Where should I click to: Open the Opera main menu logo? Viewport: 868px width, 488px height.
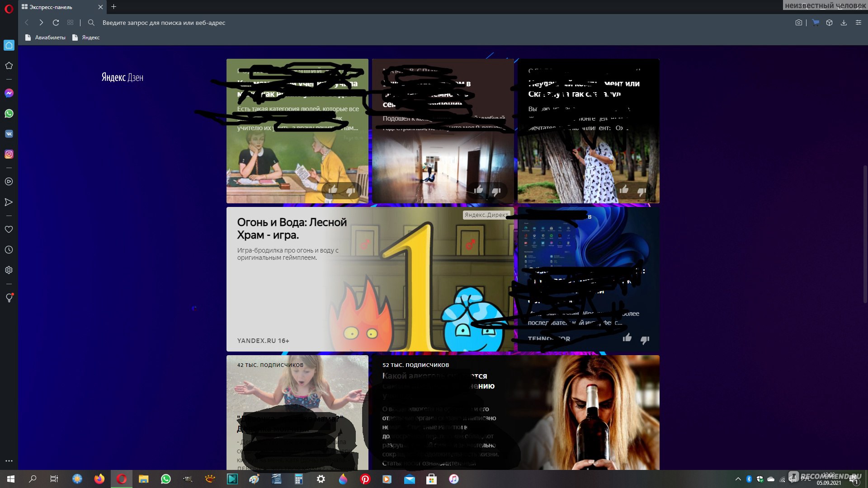tap(9, 9)
